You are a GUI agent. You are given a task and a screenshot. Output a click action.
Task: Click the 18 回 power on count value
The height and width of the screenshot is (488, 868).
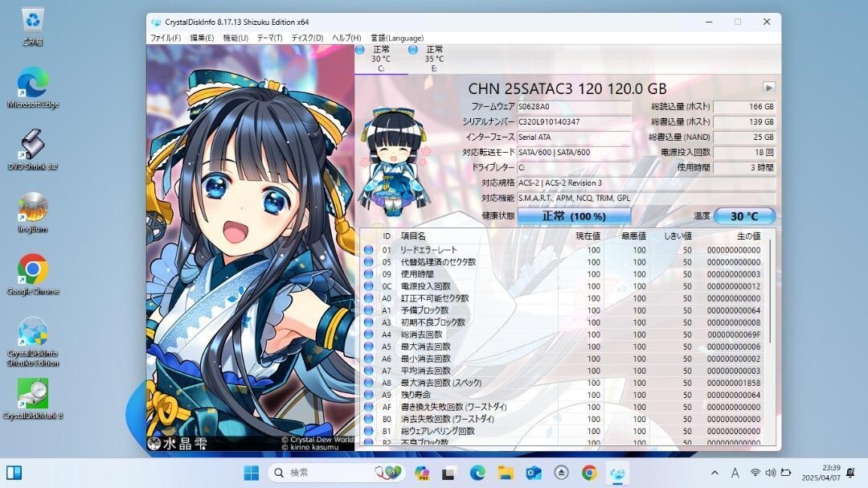(x=744, y=152)
